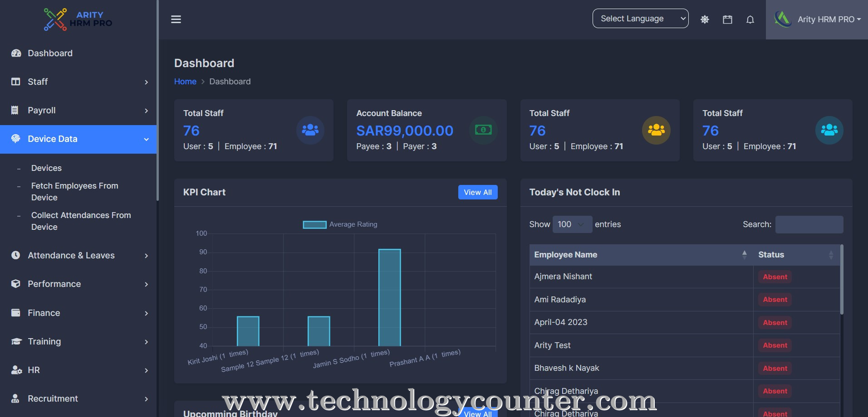This screenshot has width=868, height=417.
Task: Expand the Performance menu chevron
Action: point(146,284)
